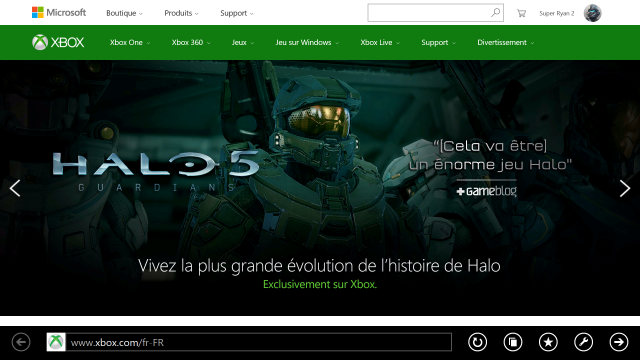Image resolution: width=640 pixels, height=360 pixels.
Task: Click the search magnifier icon
Action: [x=496, y=13]
